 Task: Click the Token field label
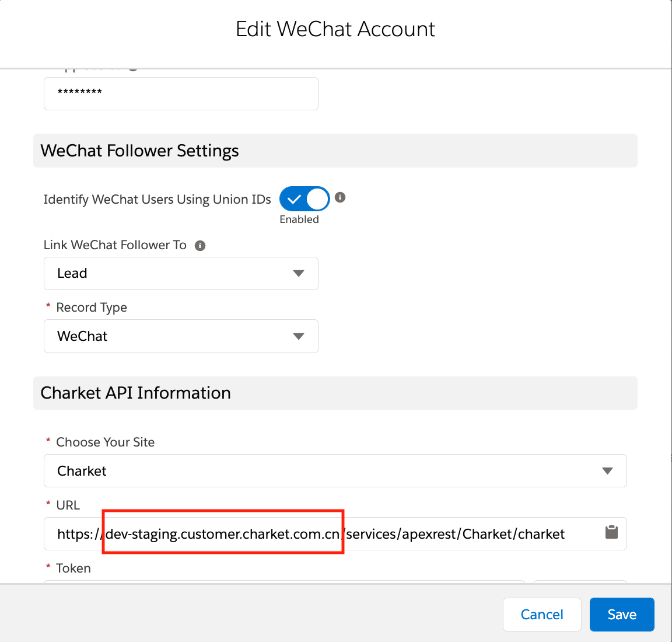[73, 568]
